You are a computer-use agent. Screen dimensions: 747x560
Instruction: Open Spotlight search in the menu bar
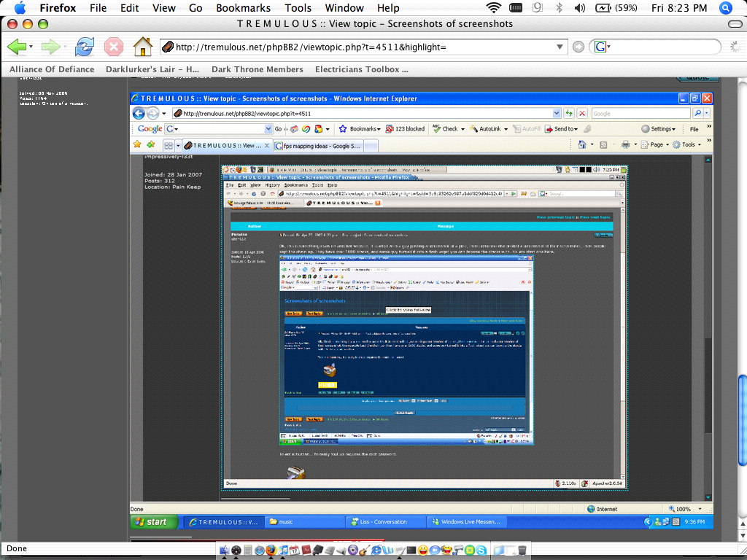pyautogui.click(x=726, y=7)
